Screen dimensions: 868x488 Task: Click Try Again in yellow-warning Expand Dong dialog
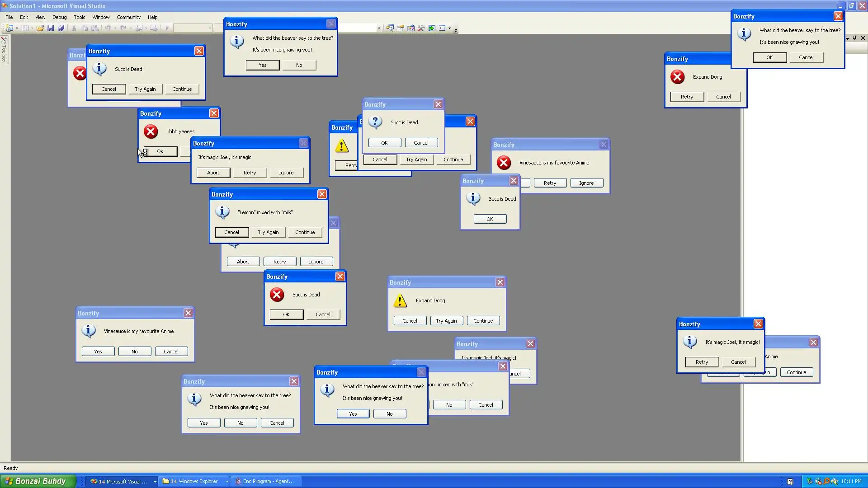pos(446,321)
